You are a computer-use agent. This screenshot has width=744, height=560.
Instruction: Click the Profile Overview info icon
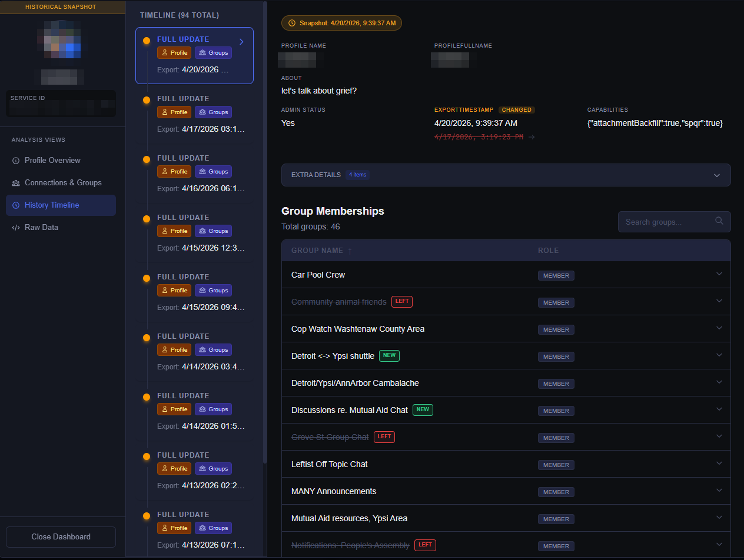pos(16,161)
